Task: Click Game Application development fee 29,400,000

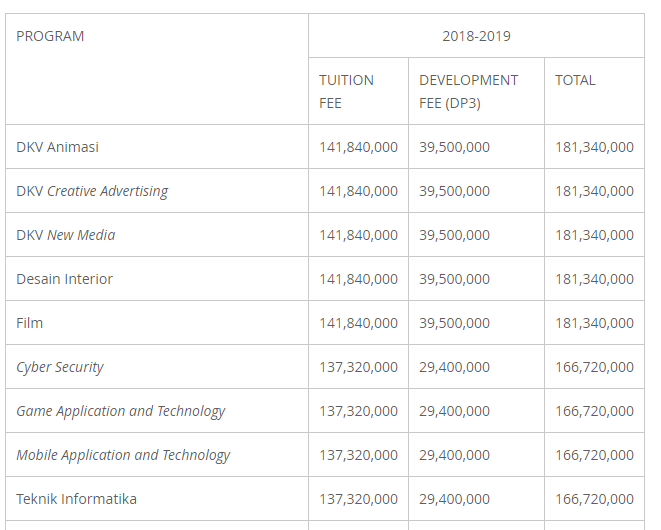Action: [454, 411]
